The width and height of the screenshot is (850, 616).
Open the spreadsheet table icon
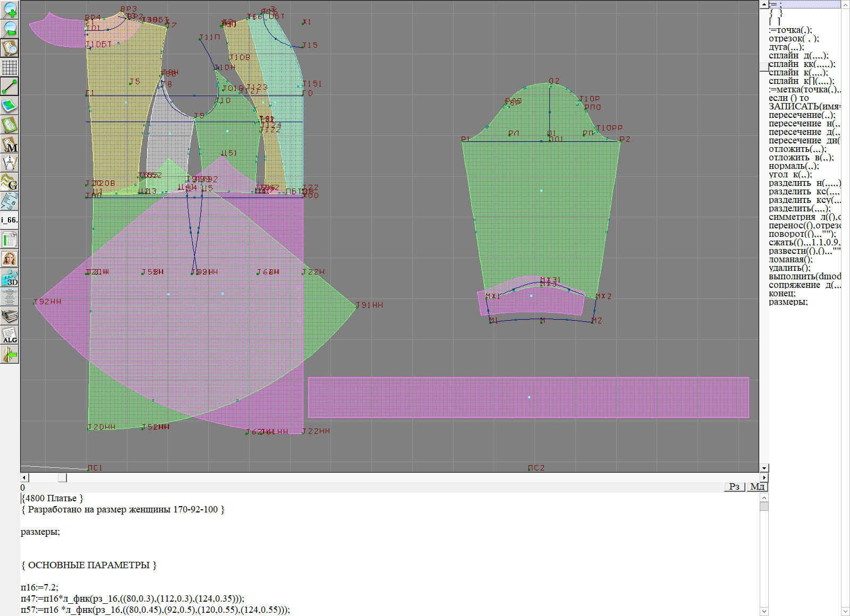(10, 239)
